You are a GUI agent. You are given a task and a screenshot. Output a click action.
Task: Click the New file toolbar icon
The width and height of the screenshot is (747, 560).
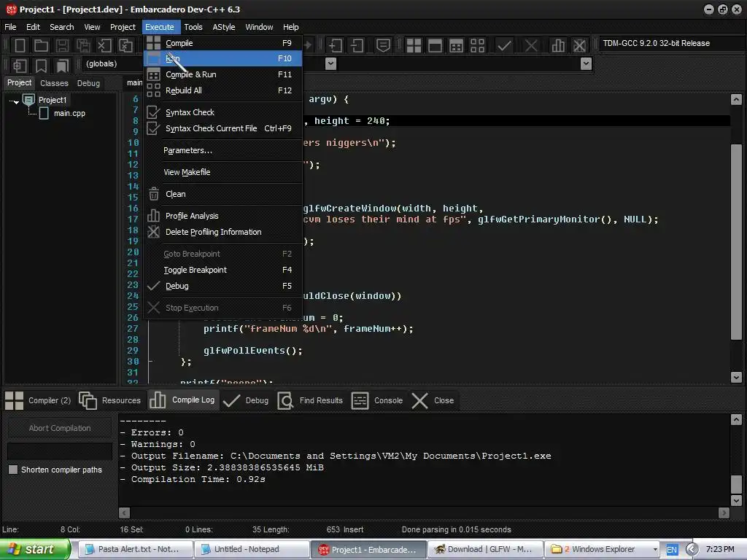coord(20,46)
